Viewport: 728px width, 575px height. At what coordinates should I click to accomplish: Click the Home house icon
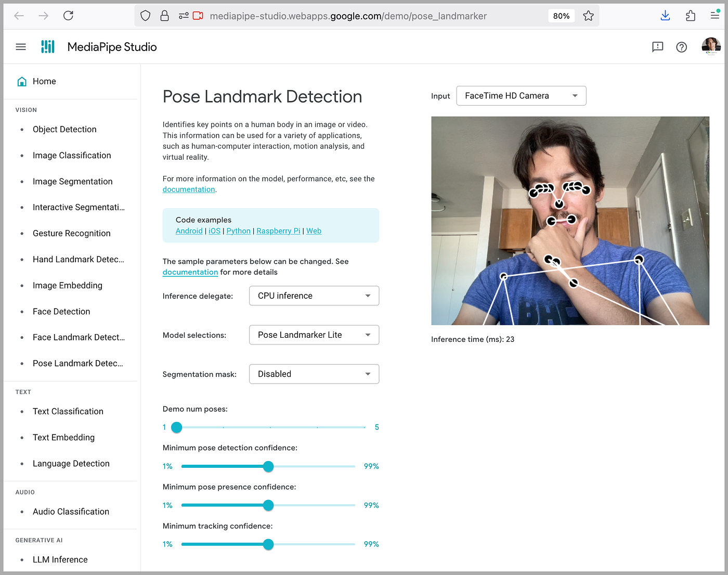(22, 81)
